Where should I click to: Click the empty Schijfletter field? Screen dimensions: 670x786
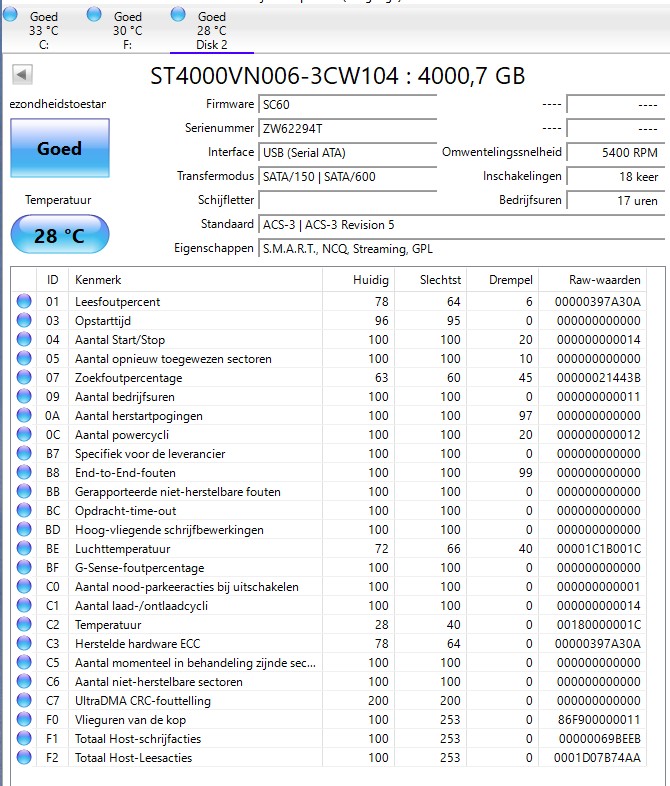point(347,201)
